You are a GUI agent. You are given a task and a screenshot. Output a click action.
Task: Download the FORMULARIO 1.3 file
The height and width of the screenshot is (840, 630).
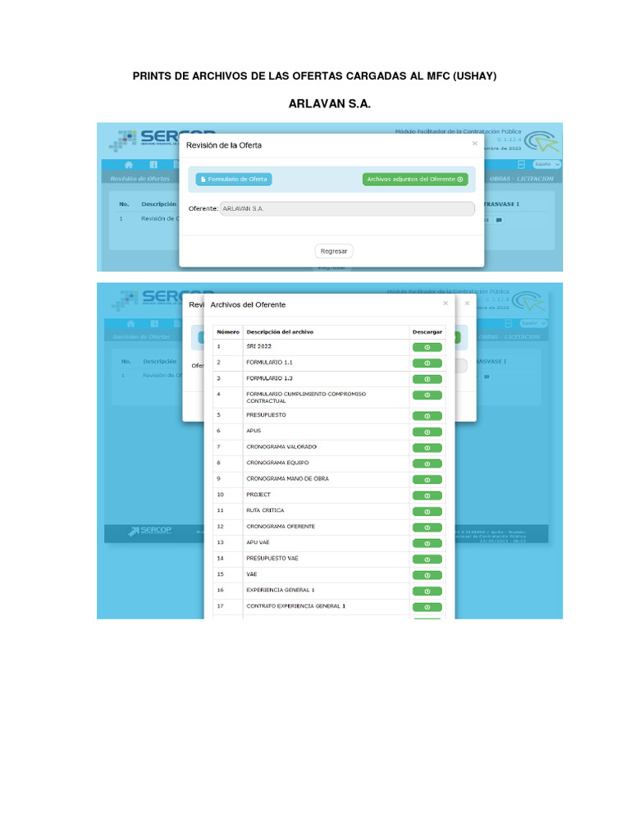427,379
